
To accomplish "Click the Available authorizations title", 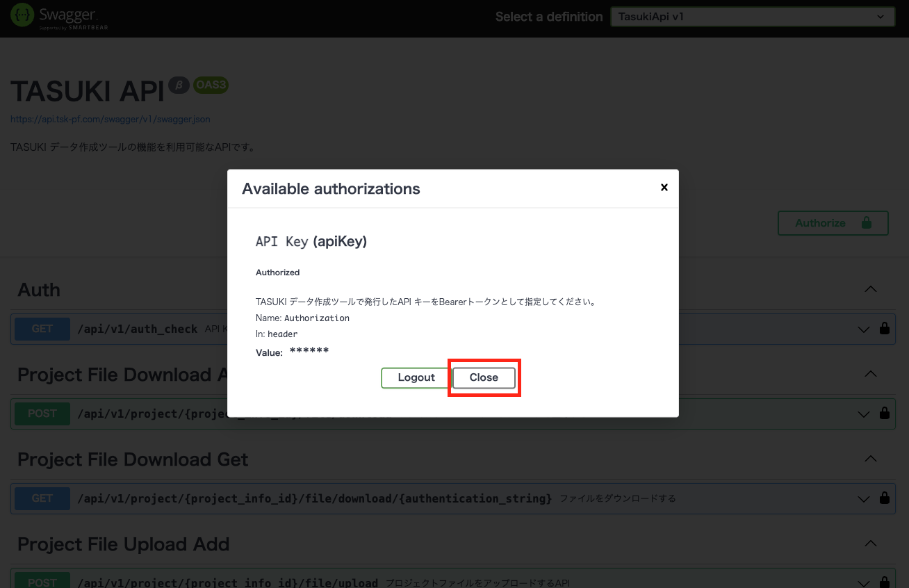I will 331,188.
